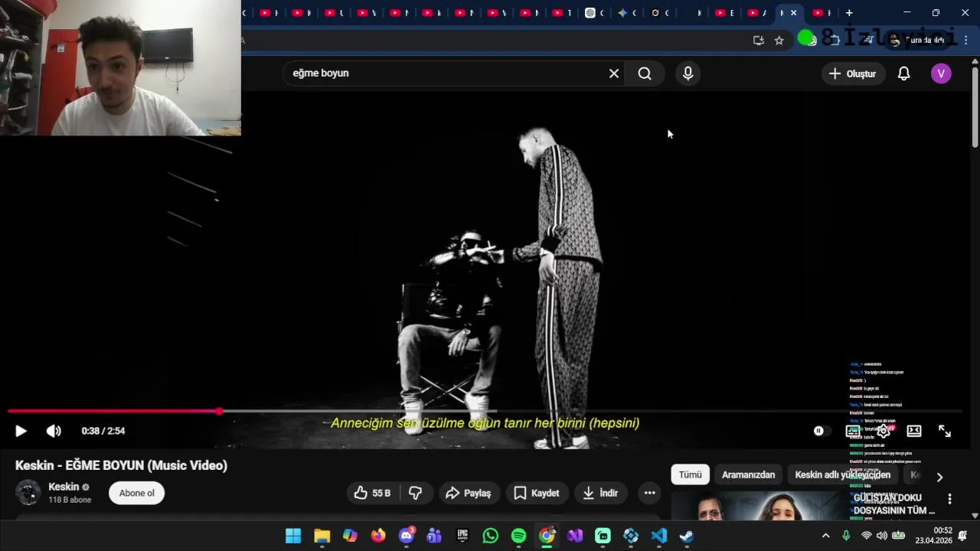This screenshot has width=980, height=551.
Task: Click the Oluştur create button
Action: (853, 73)
